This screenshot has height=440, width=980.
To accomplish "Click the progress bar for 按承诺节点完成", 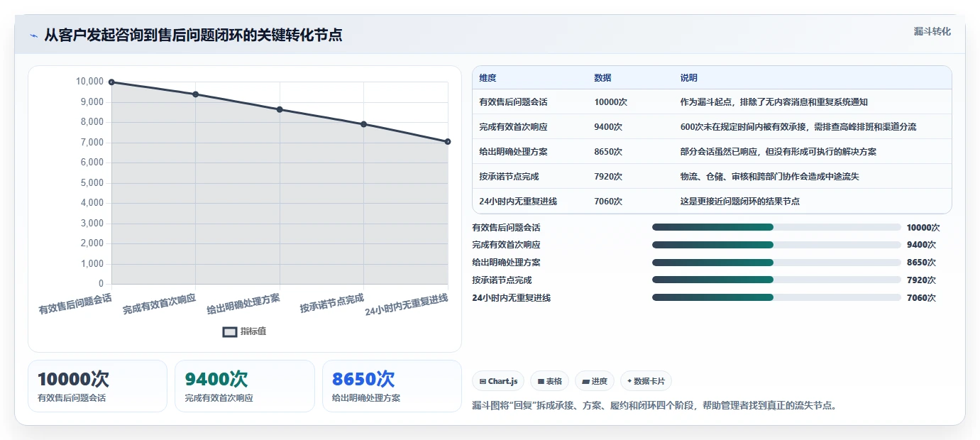I will (776, 280).
